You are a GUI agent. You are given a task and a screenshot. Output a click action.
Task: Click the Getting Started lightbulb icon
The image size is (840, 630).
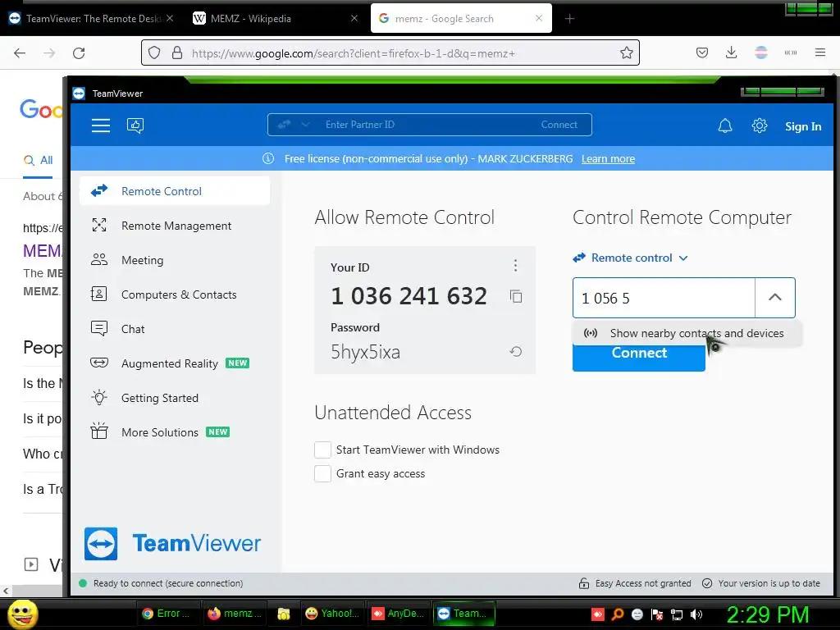click(x=99, y=398)
